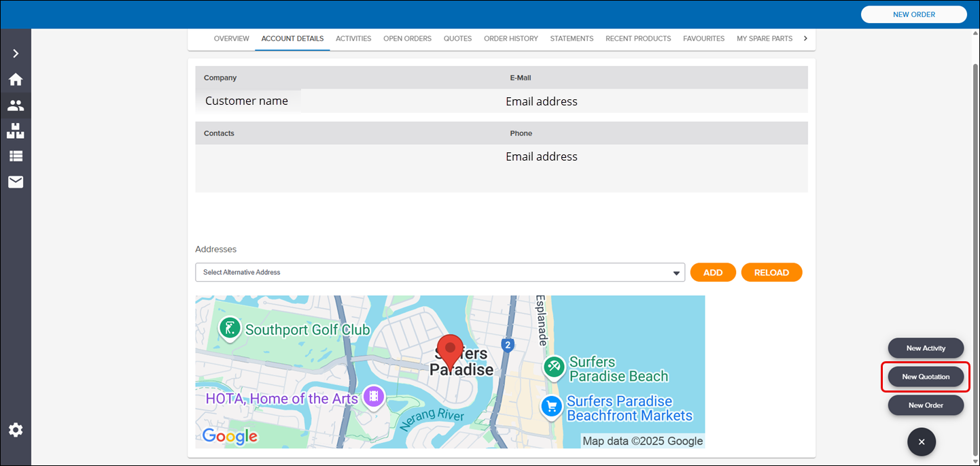This screenshot has height=466, width=980.
Task: Click the orange ADD button
Action: click(x=712, y=272)
